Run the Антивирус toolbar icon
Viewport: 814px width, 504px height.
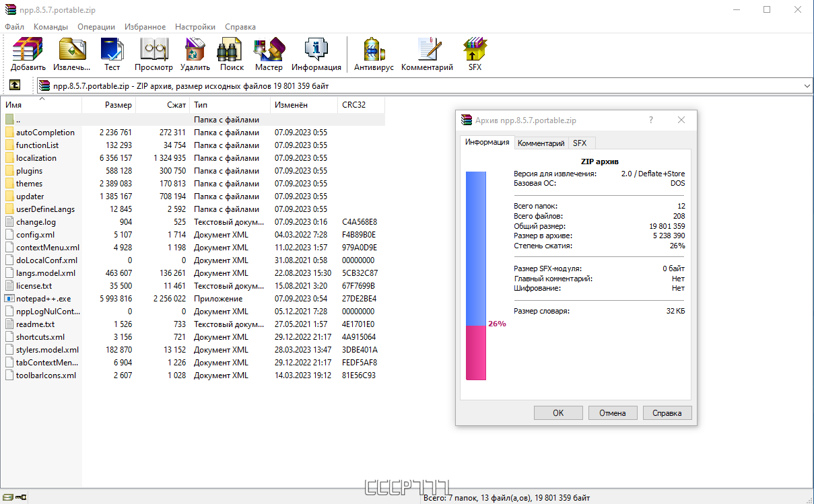pos(374,50)
